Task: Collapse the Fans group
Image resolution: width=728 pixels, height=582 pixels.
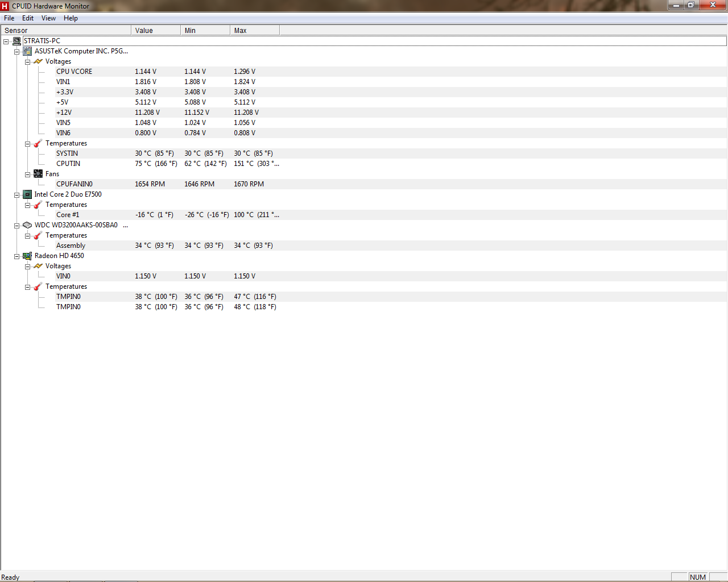Action: pos(27,174)
